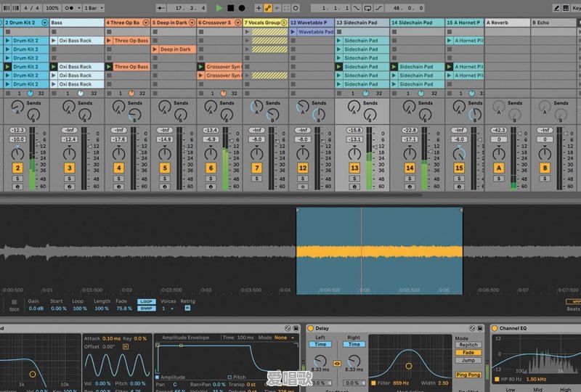The width and height of the screenshot is (581, 392).
Task: Select Jump delay mode
Action: [468, 360]
